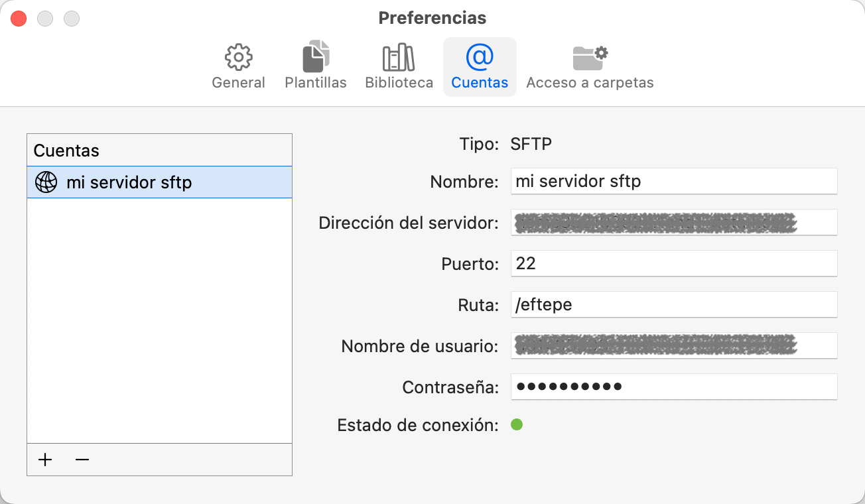Add a new account with the plus icon

tap(44, 459)
